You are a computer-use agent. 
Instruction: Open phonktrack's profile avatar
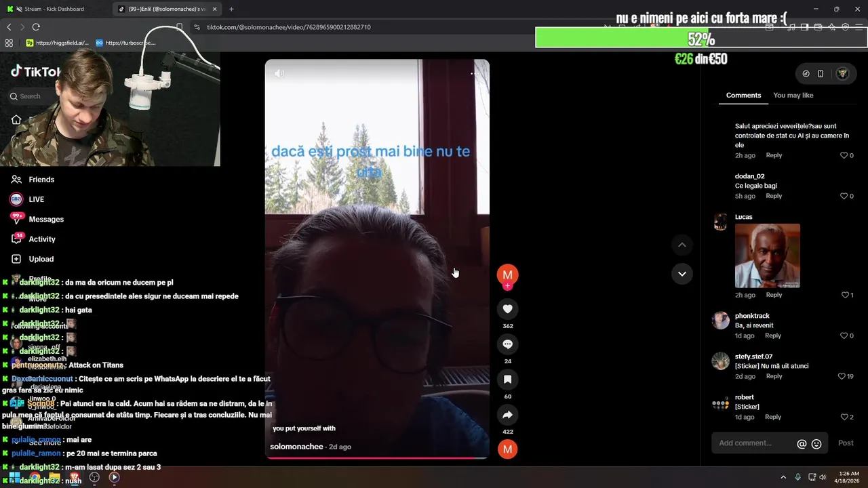[721, 321]
